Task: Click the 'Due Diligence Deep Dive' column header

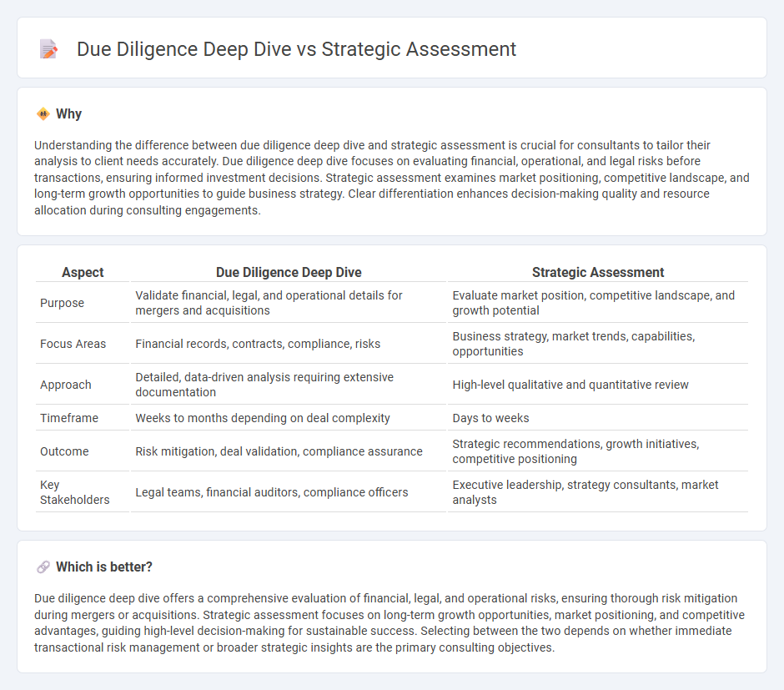Action: (289, 272)
